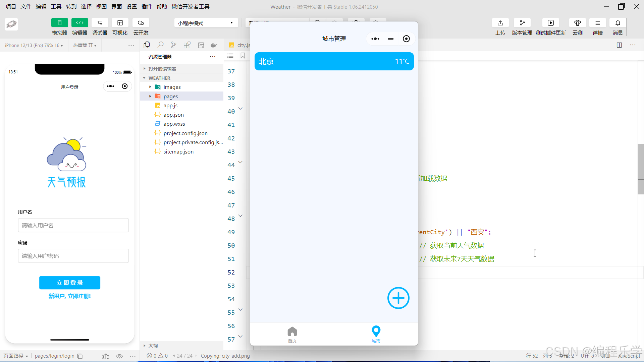Image resolution: width=644 pixels, height=362 pixels.
Task: Click the editor vertical scrollbar
Action: point(640,169)
